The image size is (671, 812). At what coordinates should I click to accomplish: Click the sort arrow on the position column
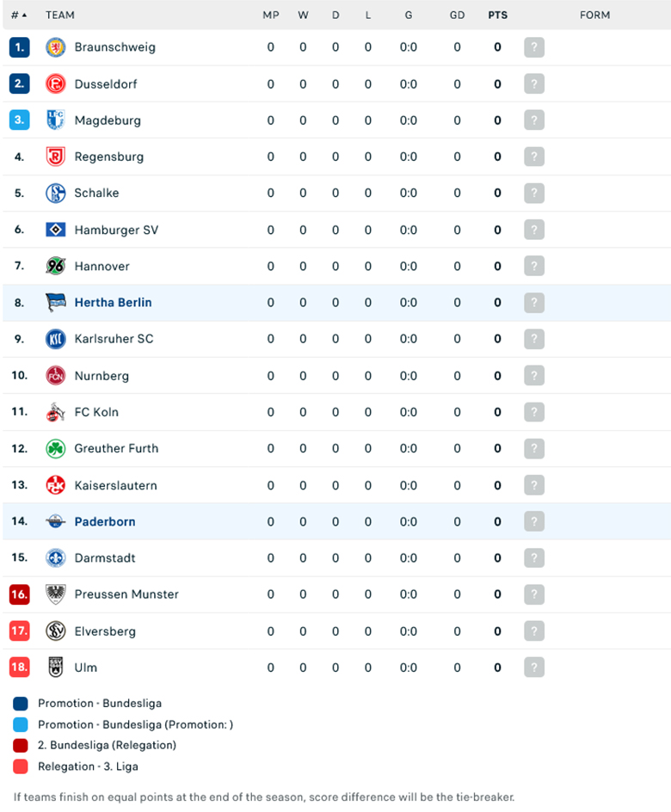[22, 15]
